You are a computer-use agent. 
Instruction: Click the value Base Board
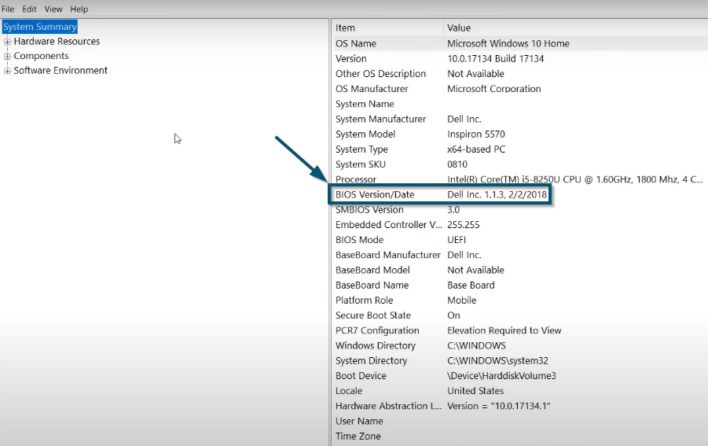coord(471,285)
